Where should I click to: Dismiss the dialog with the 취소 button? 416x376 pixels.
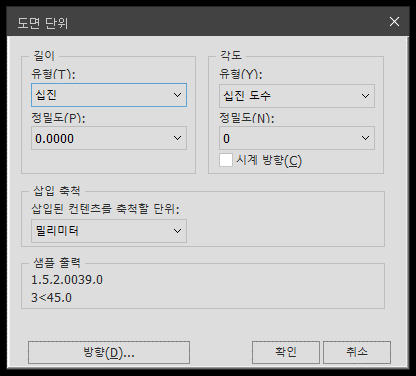click(x=357, y=352)
